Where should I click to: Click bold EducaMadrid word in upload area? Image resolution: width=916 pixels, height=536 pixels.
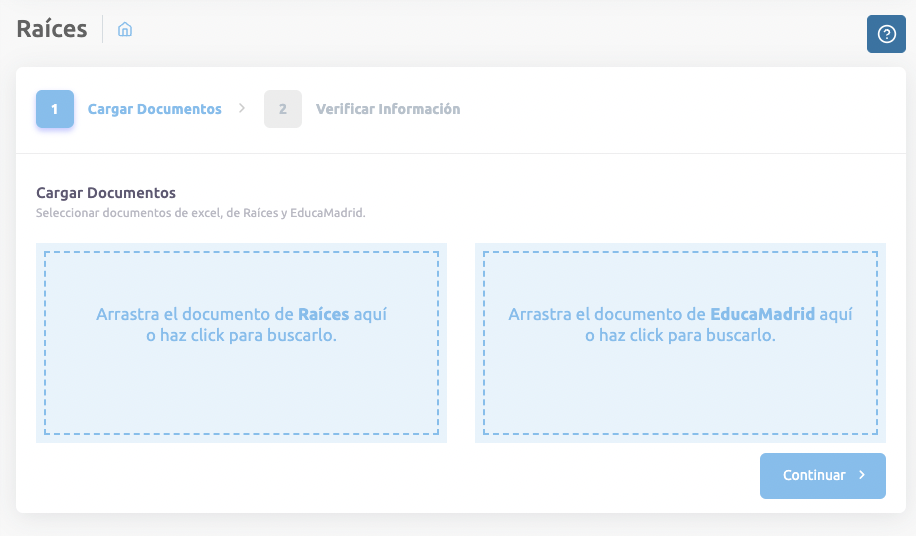pos(763,314)
